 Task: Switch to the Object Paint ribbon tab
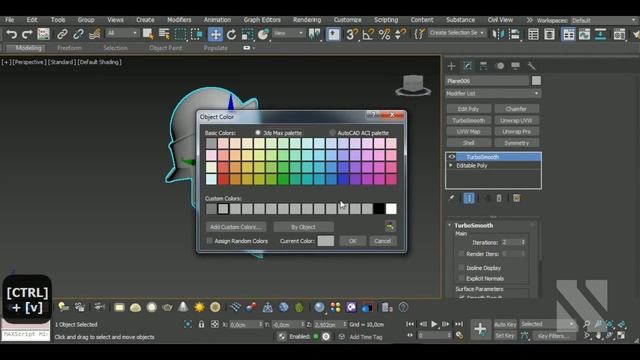(165, 48)
